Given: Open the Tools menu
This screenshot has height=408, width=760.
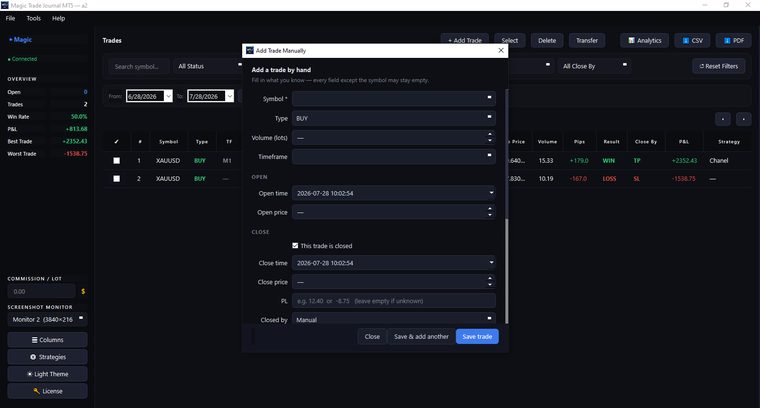Looking at the screenshot, I should (34, 18).
